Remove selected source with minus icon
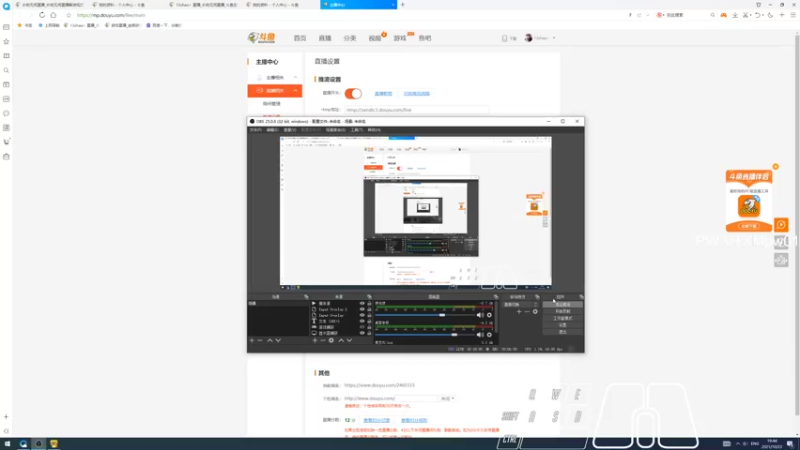Screen dimensions: 800x450 pos(323,340)
